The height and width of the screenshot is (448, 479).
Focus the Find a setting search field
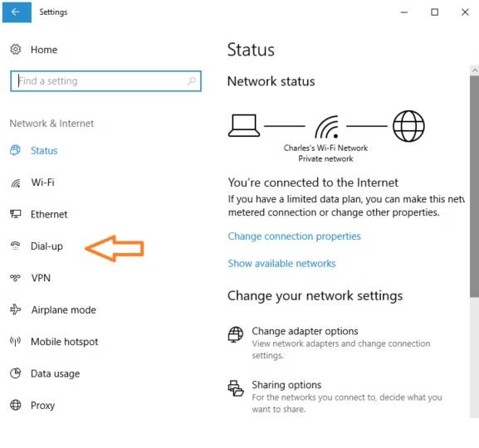[105, 81]
